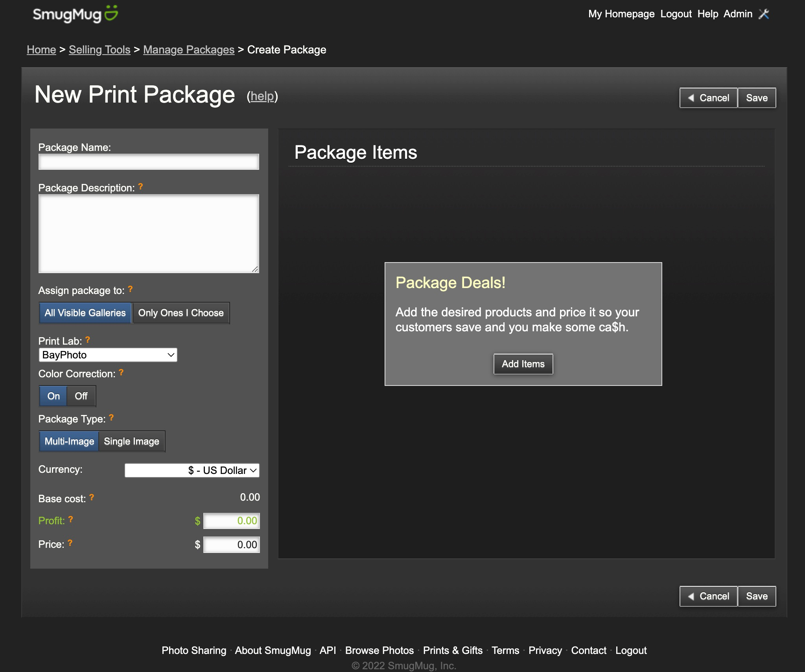Click the Add Items button

pyautogui.click(x=523, y=364)
